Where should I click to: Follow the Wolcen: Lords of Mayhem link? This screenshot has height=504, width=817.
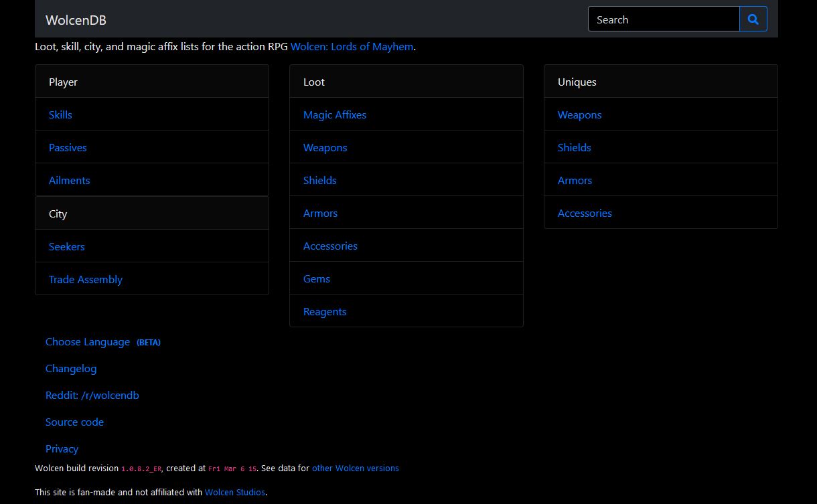coord(352,47)
